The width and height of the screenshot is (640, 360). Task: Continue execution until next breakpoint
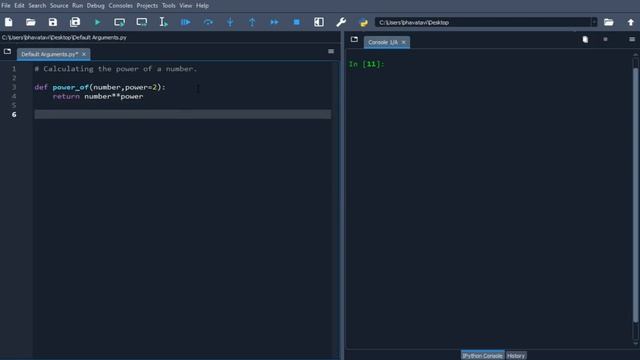pyautogui.click(x=274, y=22)
